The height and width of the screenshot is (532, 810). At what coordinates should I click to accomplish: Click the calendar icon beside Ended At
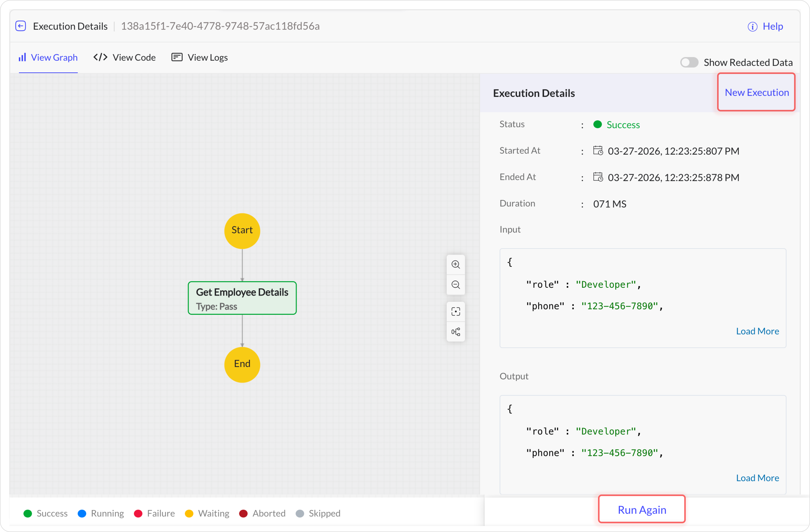click(598, 177)
